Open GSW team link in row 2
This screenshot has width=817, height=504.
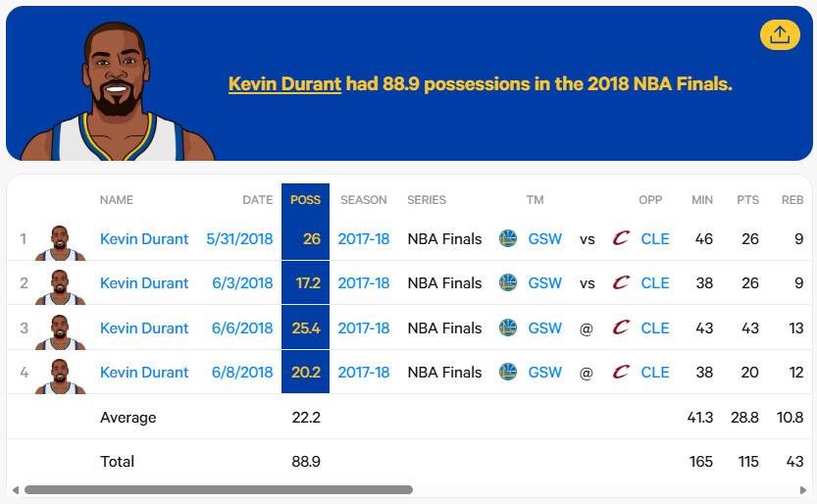[x=545, y=283]
